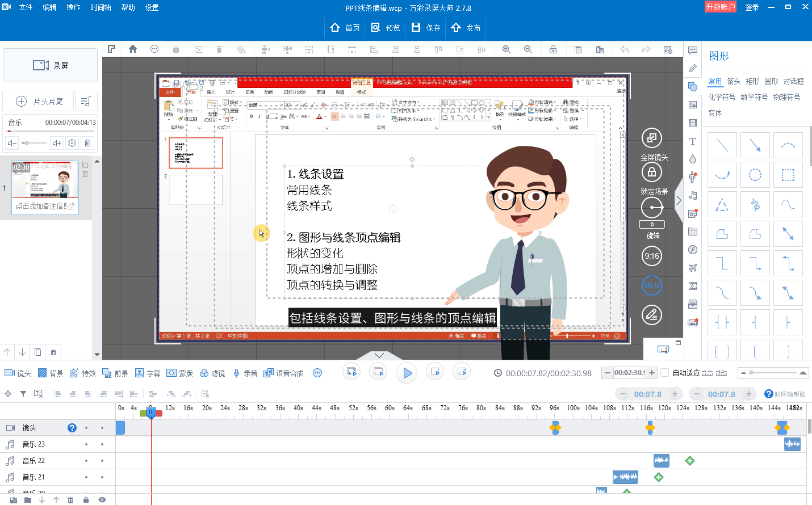Viewport: 812px width, 505px height.
Task: Click the copy icon in canvas toolbar
Action: coord(578,49)
